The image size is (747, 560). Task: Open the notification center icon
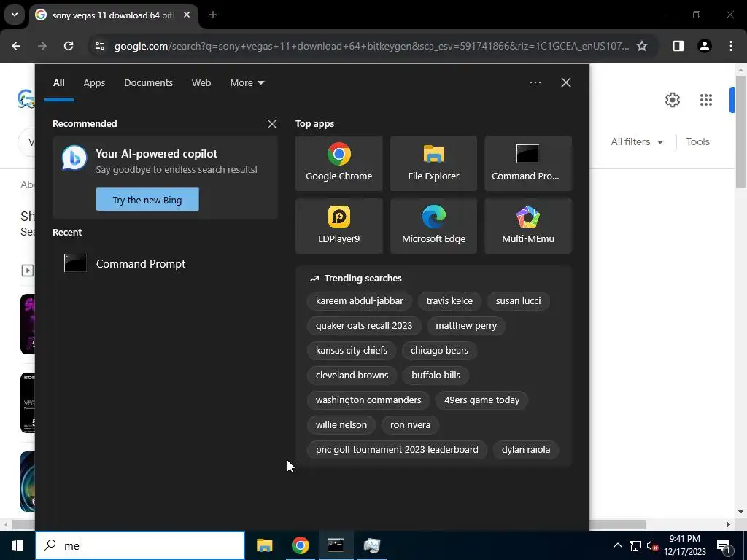tap(724, 545)
